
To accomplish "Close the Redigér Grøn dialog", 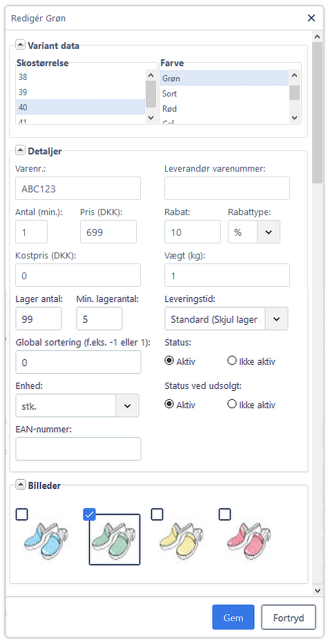I will (311, 18).
